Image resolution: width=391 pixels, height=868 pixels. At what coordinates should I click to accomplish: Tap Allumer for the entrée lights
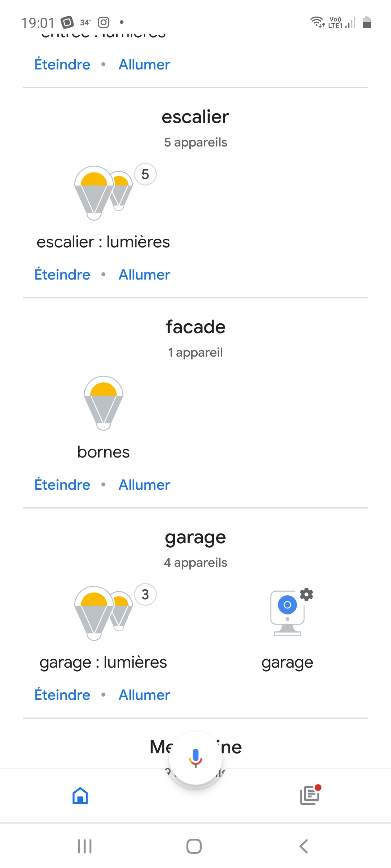coord(144,65)
